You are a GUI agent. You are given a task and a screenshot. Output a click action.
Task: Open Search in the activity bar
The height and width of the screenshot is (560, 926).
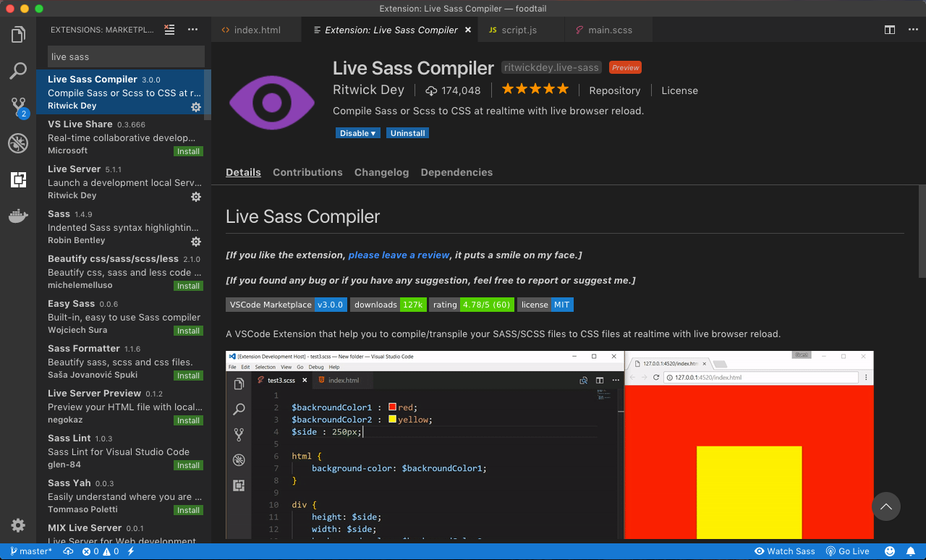tap(18, 70)
